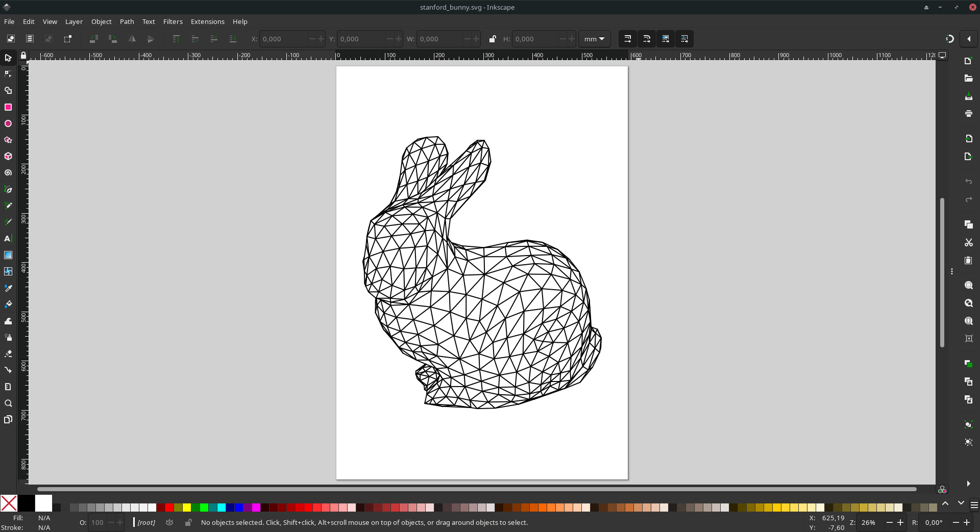
Task: Open the Filters menu
Action: (x=173, y=21)
